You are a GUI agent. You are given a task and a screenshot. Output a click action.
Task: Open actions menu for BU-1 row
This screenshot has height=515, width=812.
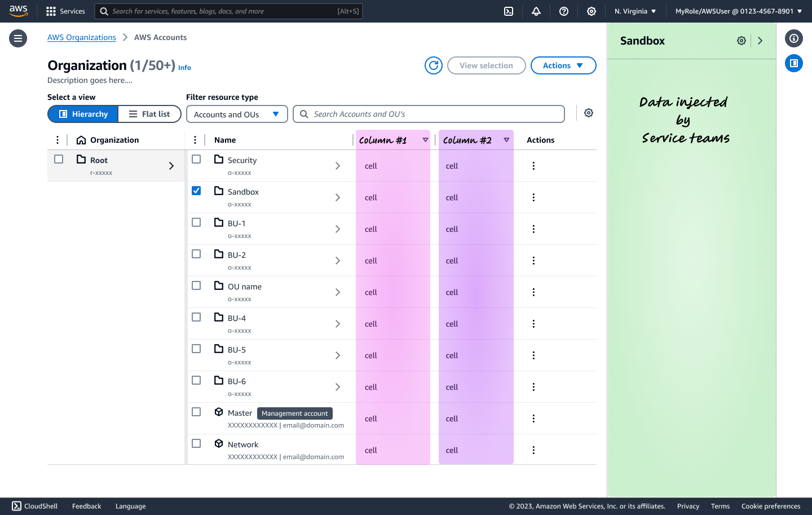[x=533, y=229]
